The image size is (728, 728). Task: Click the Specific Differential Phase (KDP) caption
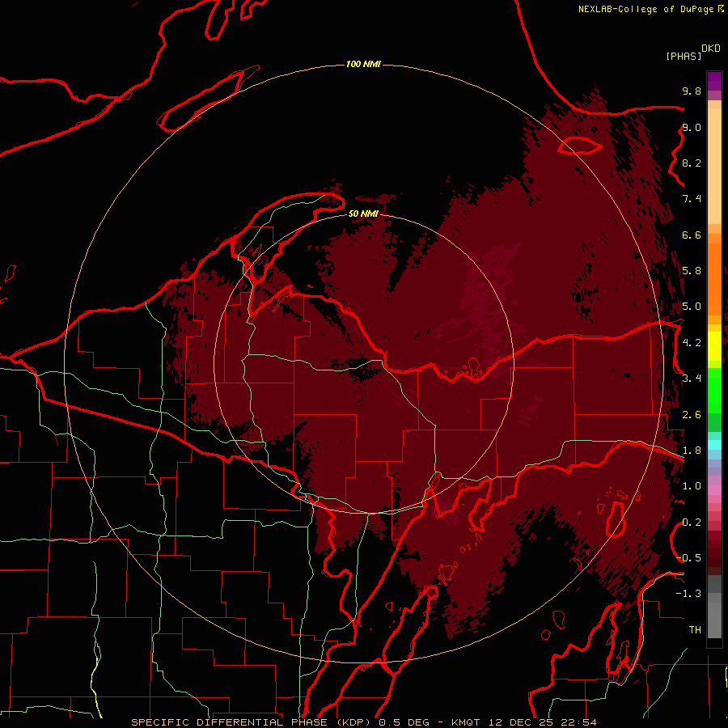[x=252, y=722]
